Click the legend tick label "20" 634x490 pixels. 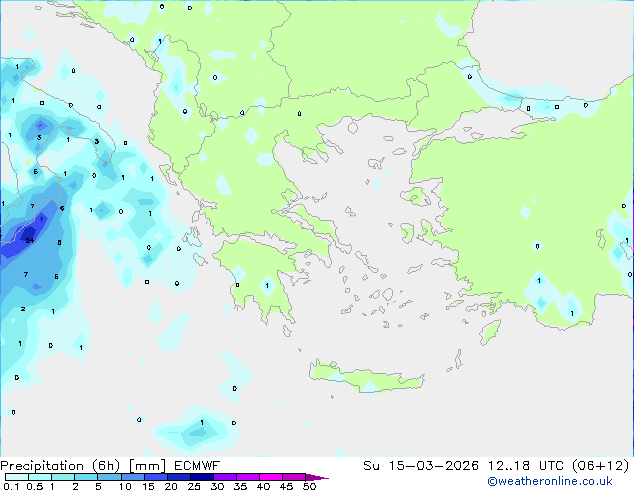tap(171, 486)
